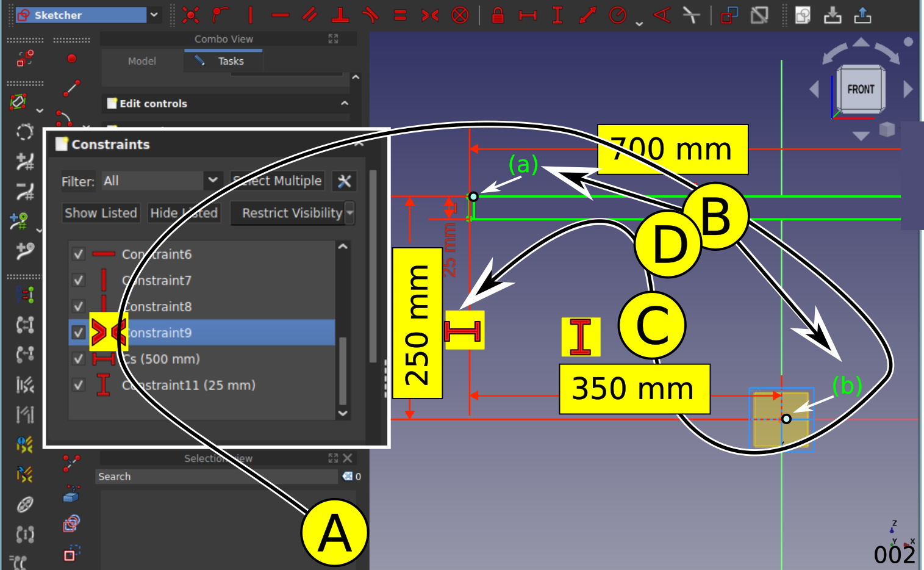Viewport: 924px width, 570px height.
Task: Select the vertical distance constraint tool
Action: coord(557,15)
